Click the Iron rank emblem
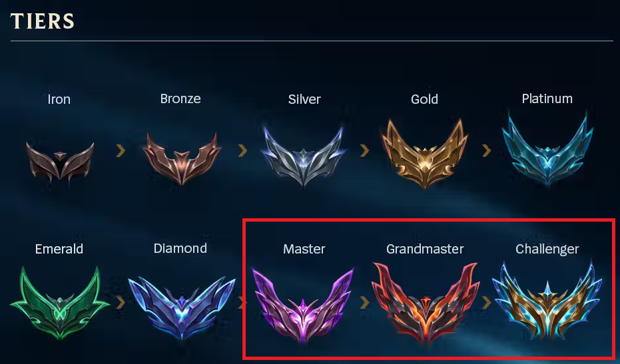The height and width of the screenshot is (364, 620). tap(60, 163)
